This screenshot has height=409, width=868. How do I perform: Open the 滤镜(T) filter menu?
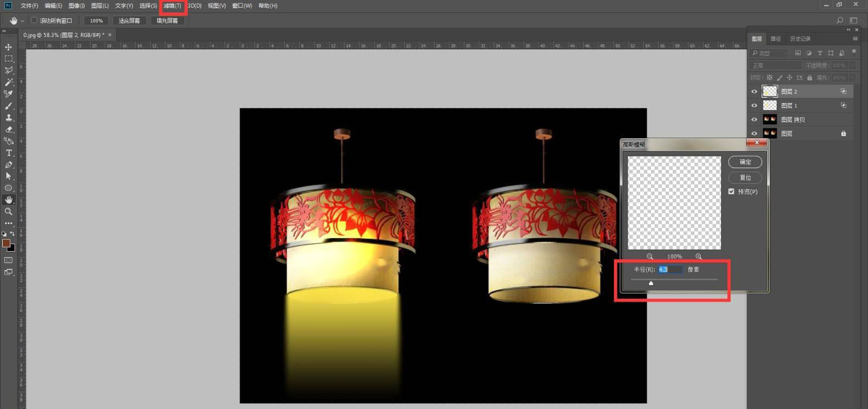coord(173,6)
